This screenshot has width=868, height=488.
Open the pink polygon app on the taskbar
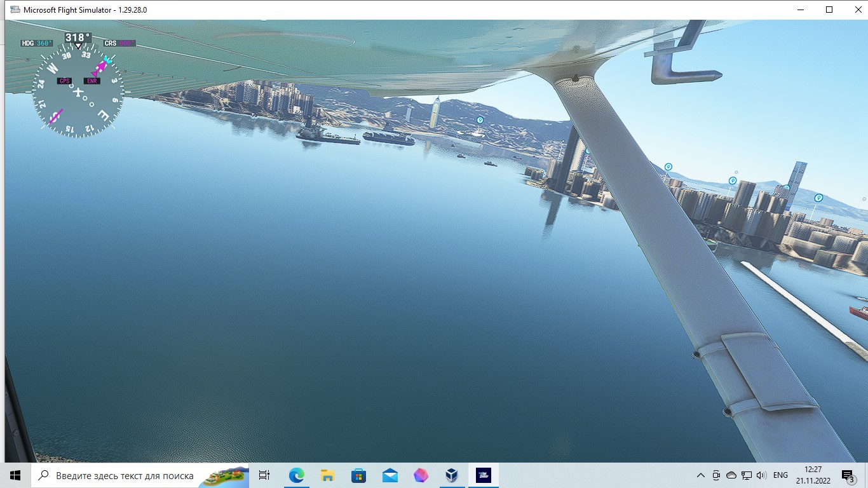(x=421, y=475)
